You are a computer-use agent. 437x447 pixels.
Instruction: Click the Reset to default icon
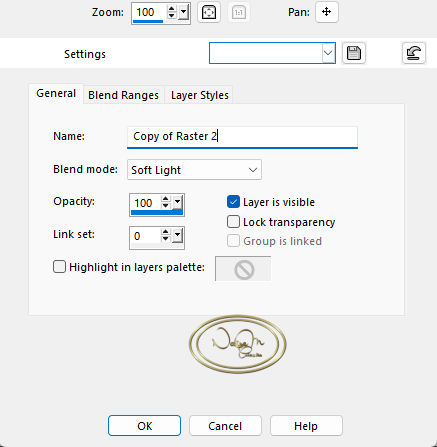pyautogui.click(x=414, y=53)
